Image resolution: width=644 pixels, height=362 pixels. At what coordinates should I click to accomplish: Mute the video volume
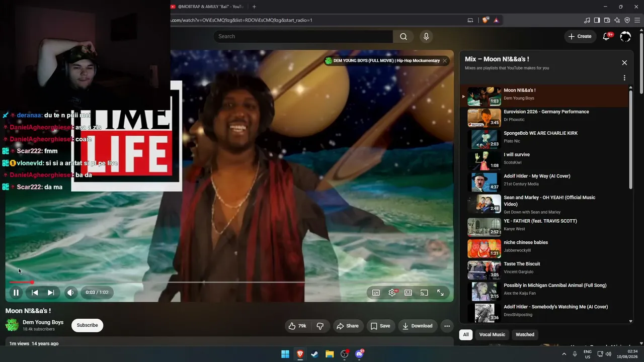coord(70,293)
